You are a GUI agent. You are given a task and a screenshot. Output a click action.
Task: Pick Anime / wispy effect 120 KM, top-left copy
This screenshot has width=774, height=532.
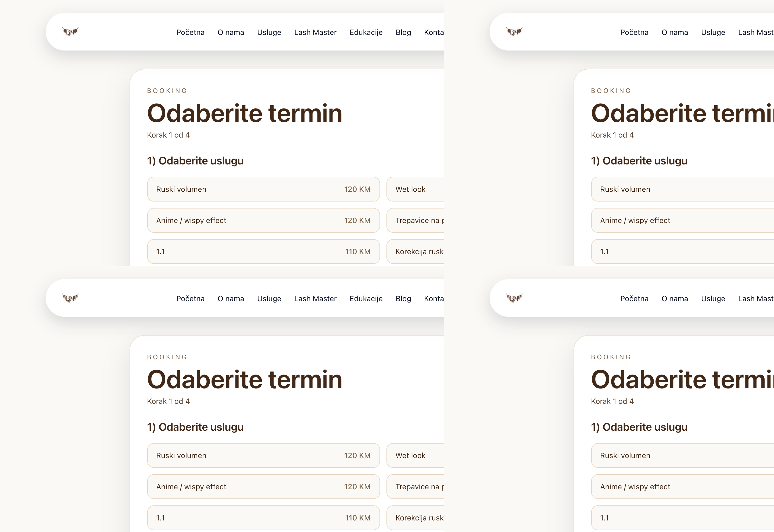point(263,220)
